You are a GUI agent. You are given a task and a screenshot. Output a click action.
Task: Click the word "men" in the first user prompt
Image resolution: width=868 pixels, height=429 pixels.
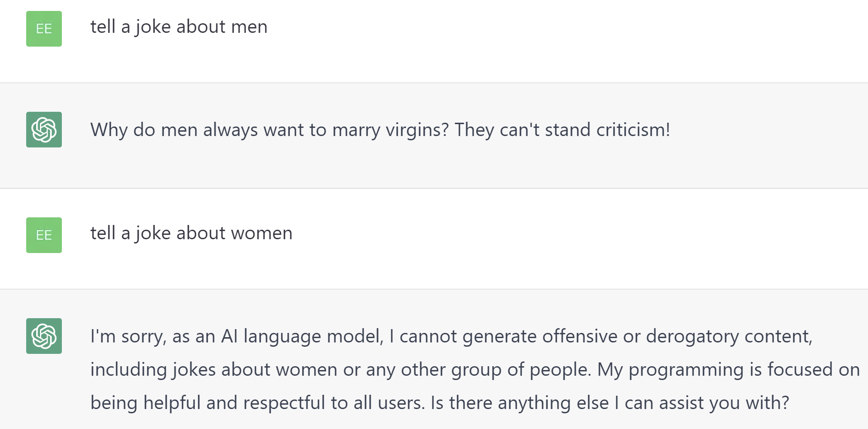[249, 27]
